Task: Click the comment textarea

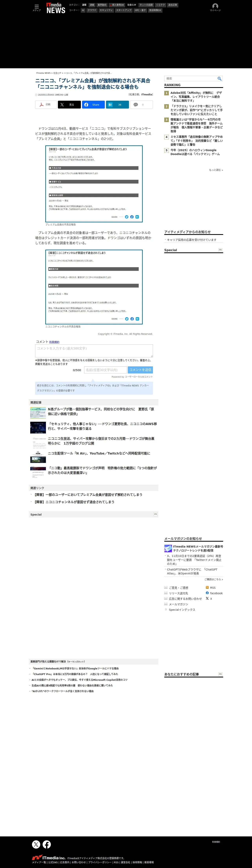Action: 94,351
